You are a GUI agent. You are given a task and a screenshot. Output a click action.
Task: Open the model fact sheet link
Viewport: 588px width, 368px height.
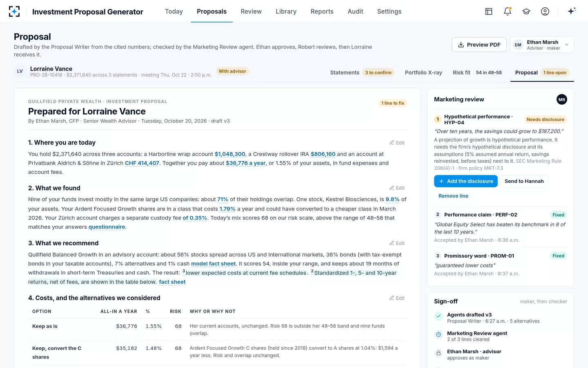click(214, 264)
